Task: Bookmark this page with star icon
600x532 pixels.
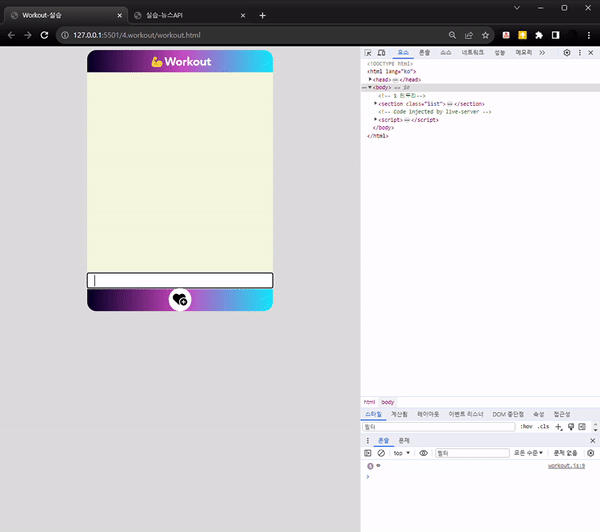Action: [485, 35]
